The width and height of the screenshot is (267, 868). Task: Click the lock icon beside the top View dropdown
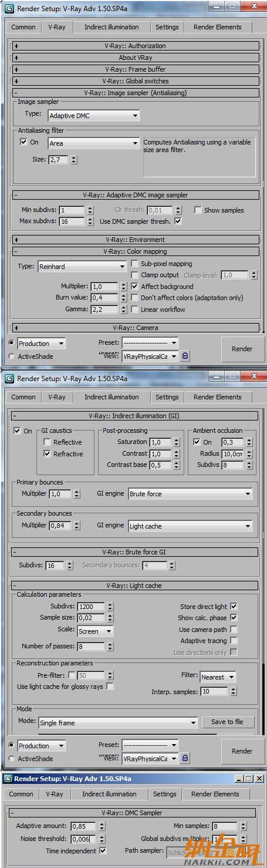pos(185,356)
